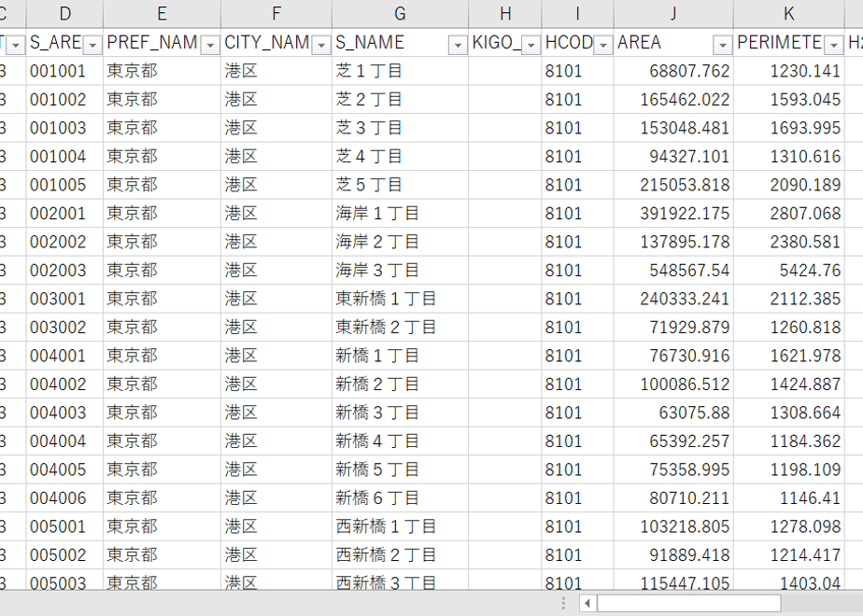Select 港区 cell in the 芝３丁目 row
The height and width of the screenshot is (616, 863).
276,128
